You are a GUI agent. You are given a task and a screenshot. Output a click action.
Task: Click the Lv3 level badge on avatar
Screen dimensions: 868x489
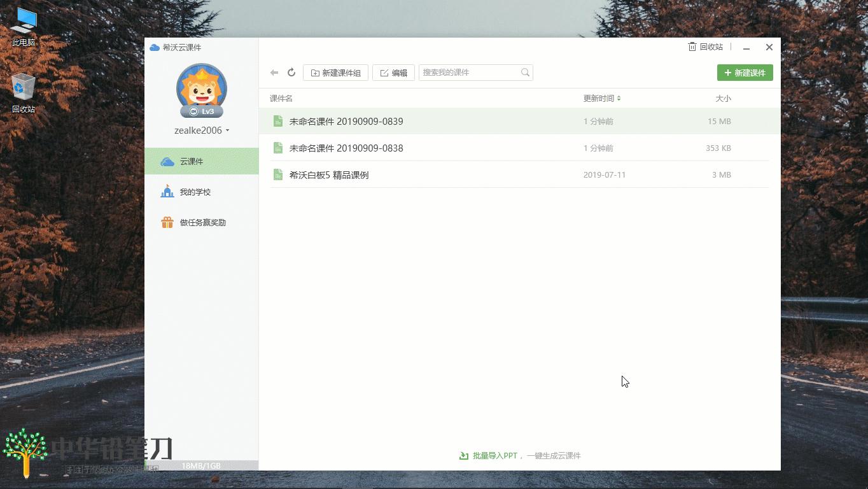point(202,111)
